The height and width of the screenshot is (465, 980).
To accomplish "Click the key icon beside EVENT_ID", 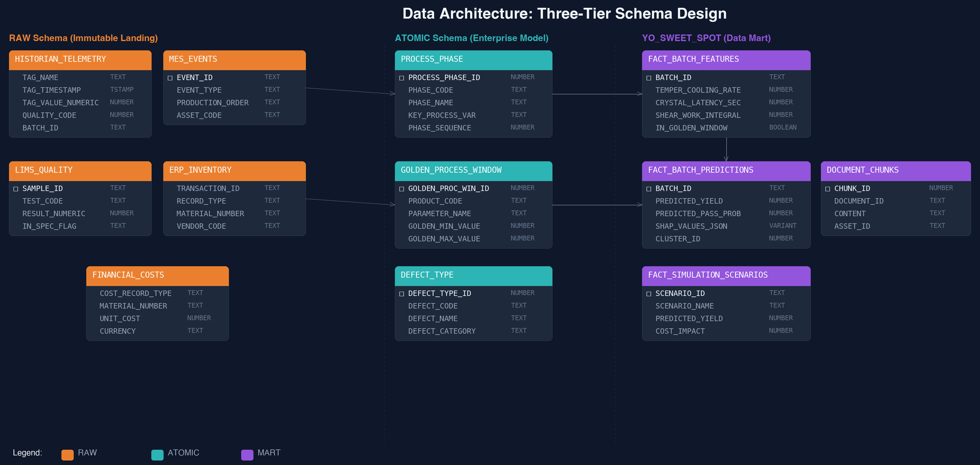I will pyautogui.click(x=170, y=77).
